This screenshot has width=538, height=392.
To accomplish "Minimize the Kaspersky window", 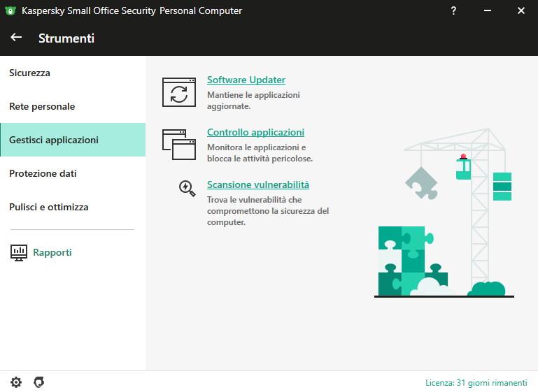I will [487, 10].
